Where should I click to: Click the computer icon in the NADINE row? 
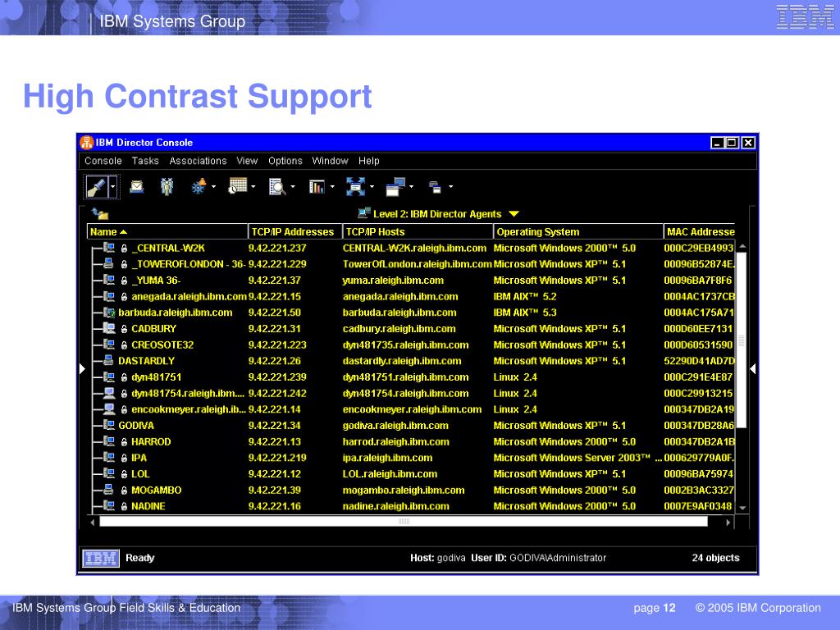pyautogui.click(x=109, y=505)
